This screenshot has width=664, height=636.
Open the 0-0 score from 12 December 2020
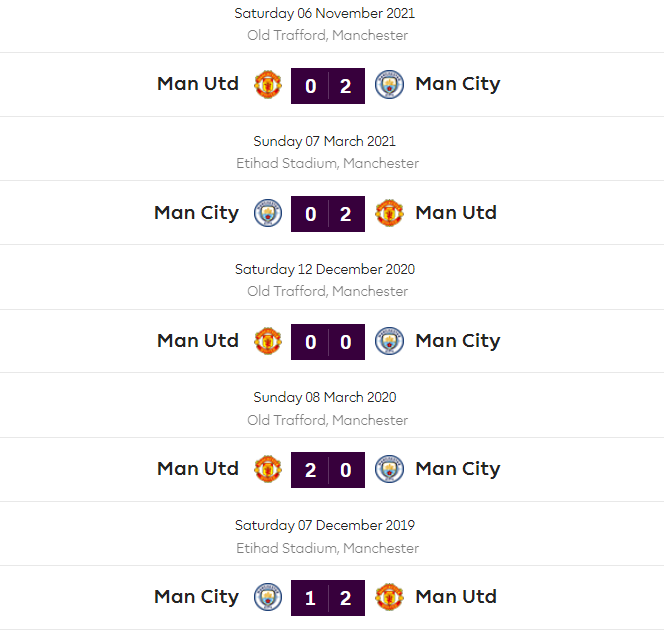[x=328, y=342]
